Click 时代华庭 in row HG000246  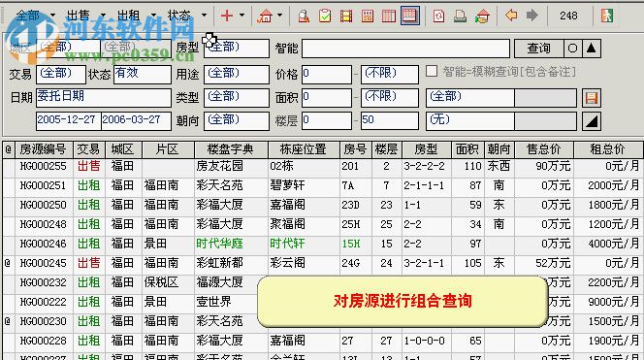click(x=219, y=244)
